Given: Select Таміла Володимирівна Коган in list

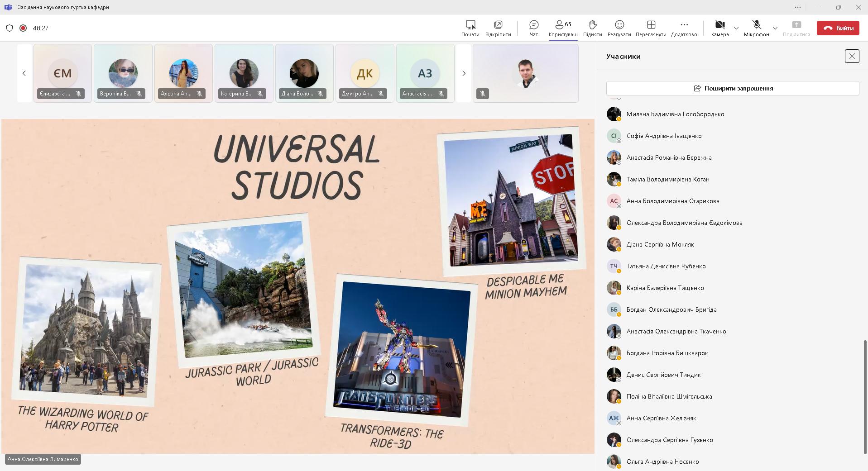Looking at the screenshot, I should coord(733,179).
